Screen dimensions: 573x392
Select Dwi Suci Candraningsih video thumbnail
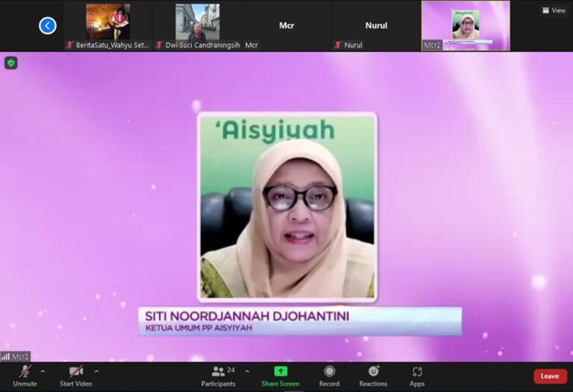197,25
